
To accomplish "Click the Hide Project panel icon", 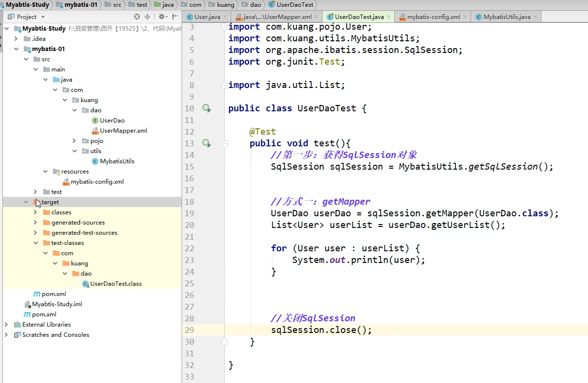I will (x=174, y=17).
